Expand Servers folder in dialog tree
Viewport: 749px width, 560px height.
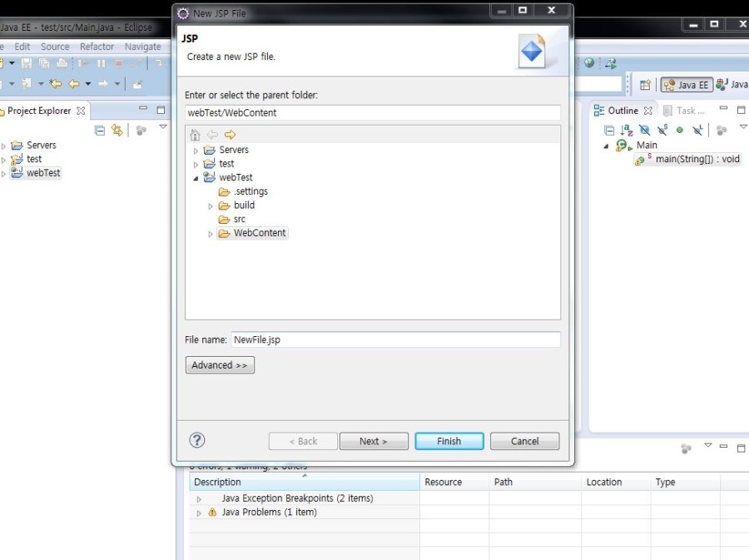(196, 151)
